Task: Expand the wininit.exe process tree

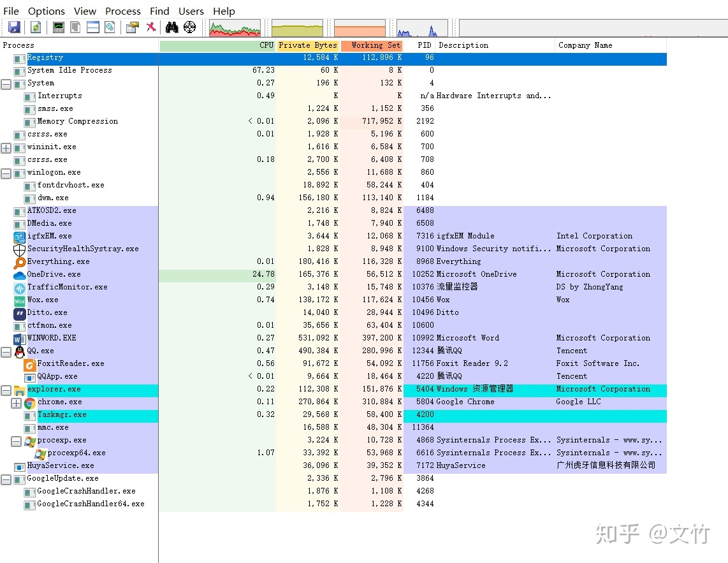Action: (6, 148)
